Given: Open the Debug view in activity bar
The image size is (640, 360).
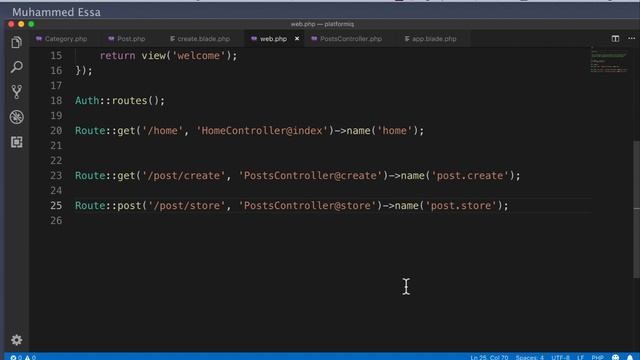Looking at the screenshot, I should tap(16, 117).
